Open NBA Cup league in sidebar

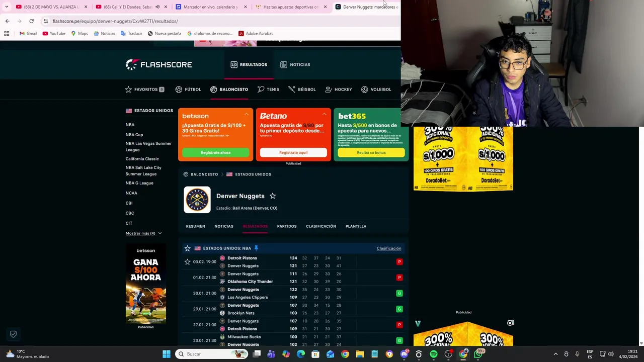134,135
